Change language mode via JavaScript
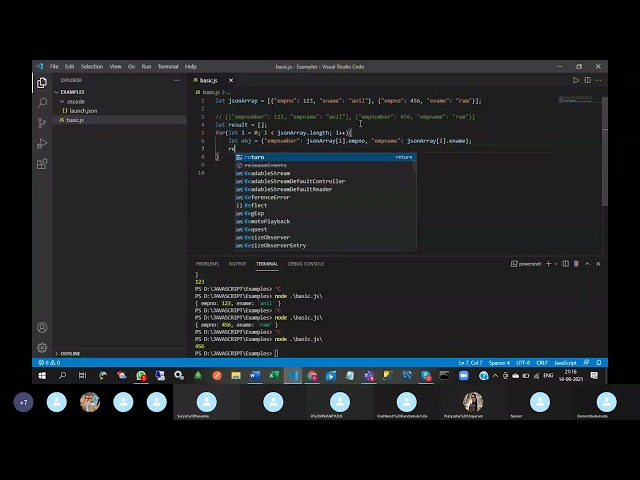Viewport: 640px width, 480px height. pos(565,362)
